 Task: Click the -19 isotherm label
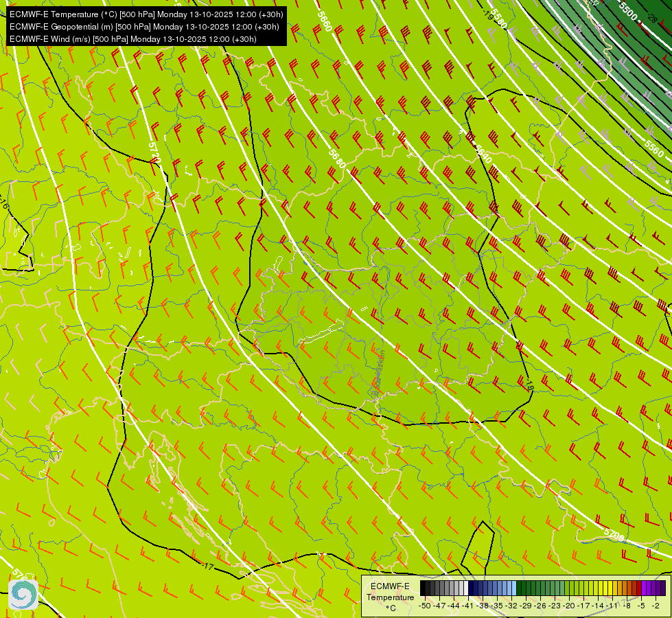click(x=488, y=14)
